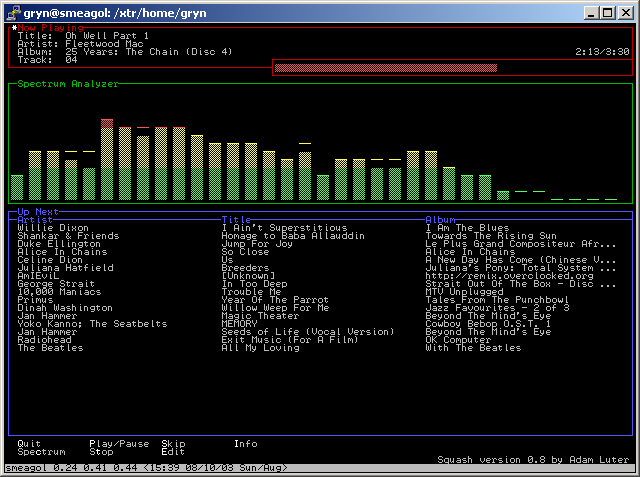Select the track All My Loving

tap(260, 348)
